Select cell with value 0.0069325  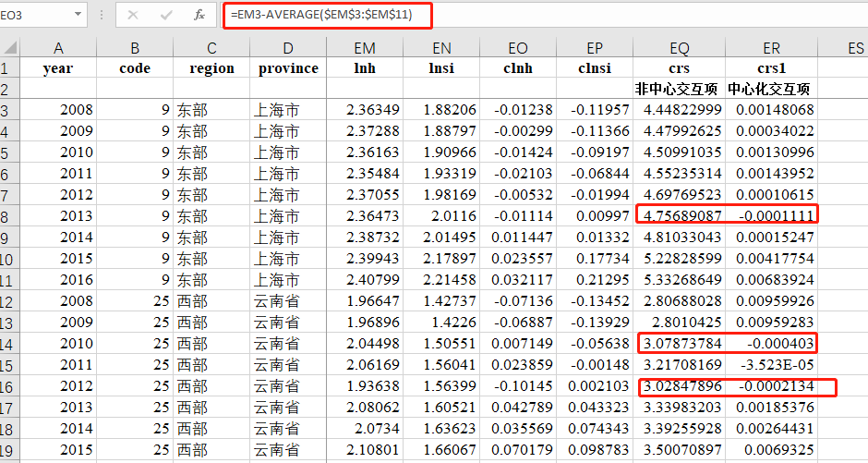click(771, 450)
